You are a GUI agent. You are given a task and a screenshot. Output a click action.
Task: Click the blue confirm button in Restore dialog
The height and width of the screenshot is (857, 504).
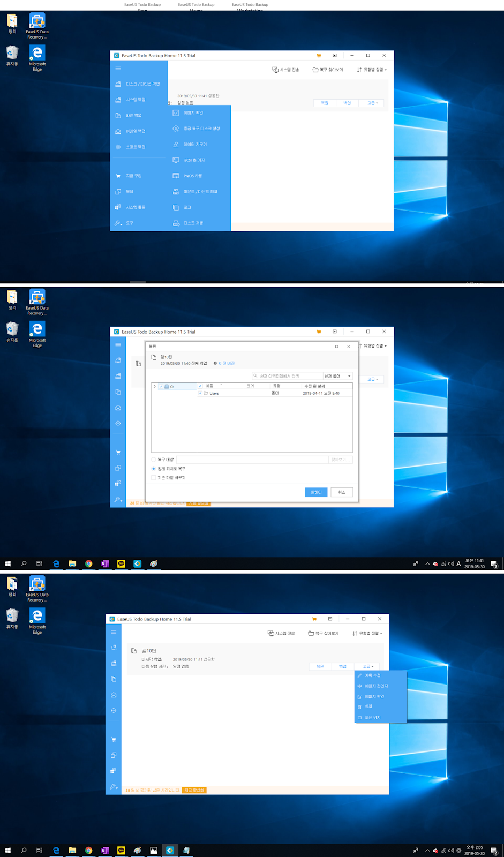pyautogui.click(x=316, y=492)
